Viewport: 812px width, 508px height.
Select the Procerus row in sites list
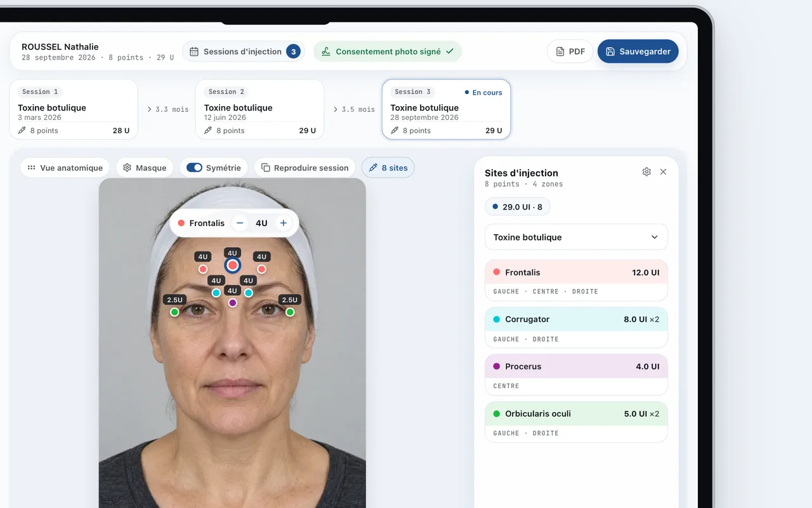point(576,374)
